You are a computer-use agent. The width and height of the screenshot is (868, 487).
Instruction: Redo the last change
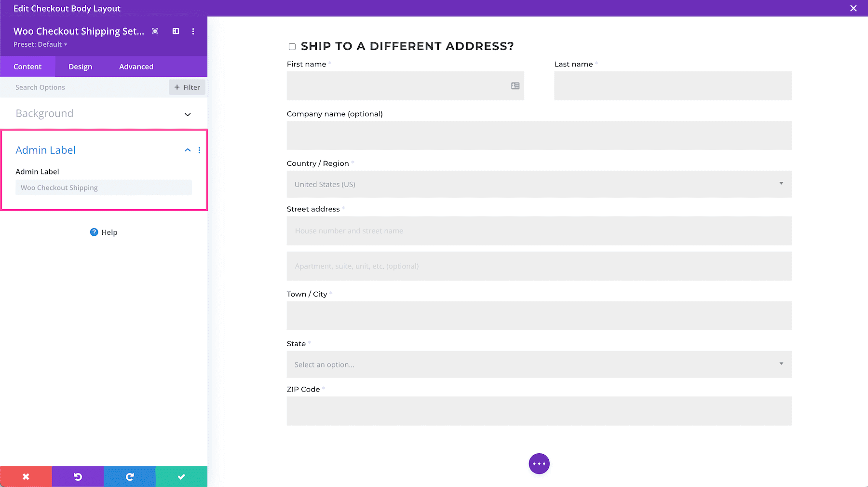(129, 476)
